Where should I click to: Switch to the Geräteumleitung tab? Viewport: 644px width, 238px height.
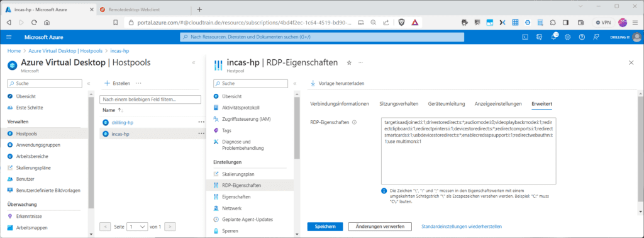pyautogui.click(x=446, y=104)
